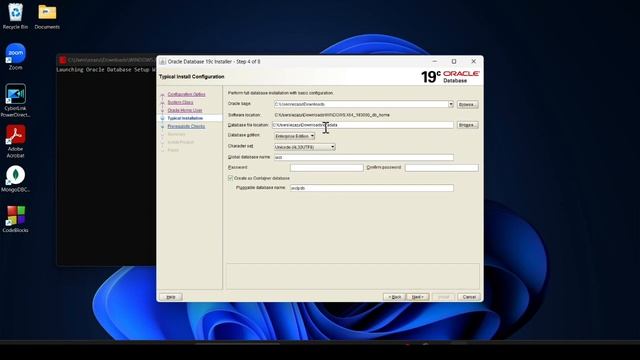Minimize the Oracle installer window

tap(435, 62)
